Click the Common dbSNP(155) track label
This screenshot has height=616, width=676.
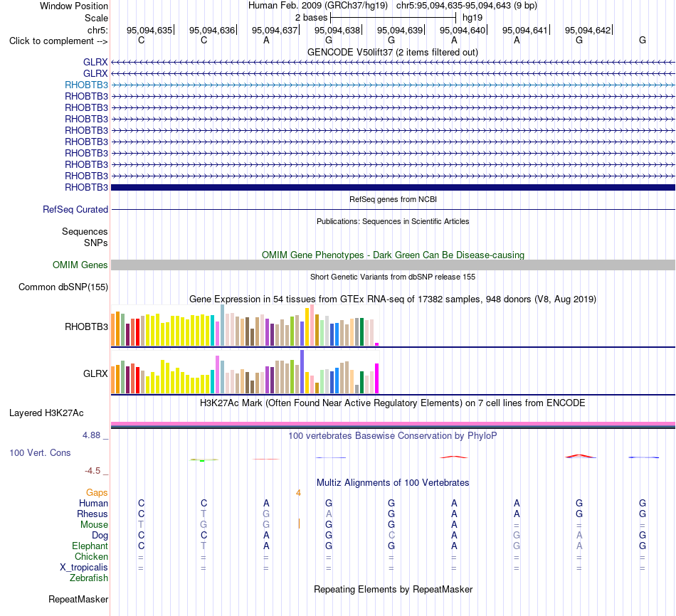[x=63, y=287]
